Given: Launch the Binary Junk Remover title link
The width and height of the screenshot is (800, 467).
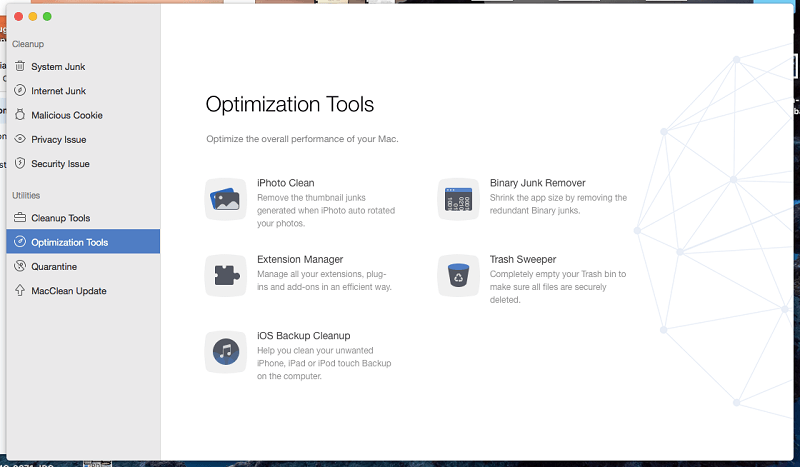Looking at the screenshot, I should [x=537, y=183].
